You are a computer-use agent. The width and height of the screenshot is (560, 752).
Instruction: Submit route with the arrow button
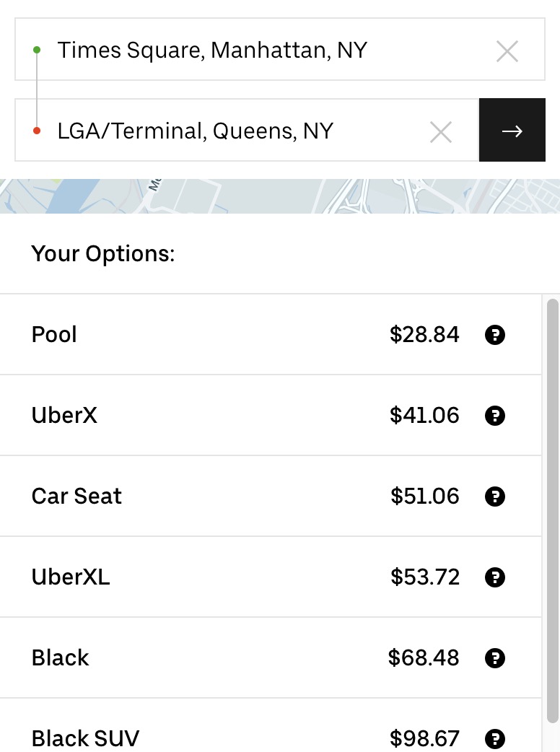512,131
